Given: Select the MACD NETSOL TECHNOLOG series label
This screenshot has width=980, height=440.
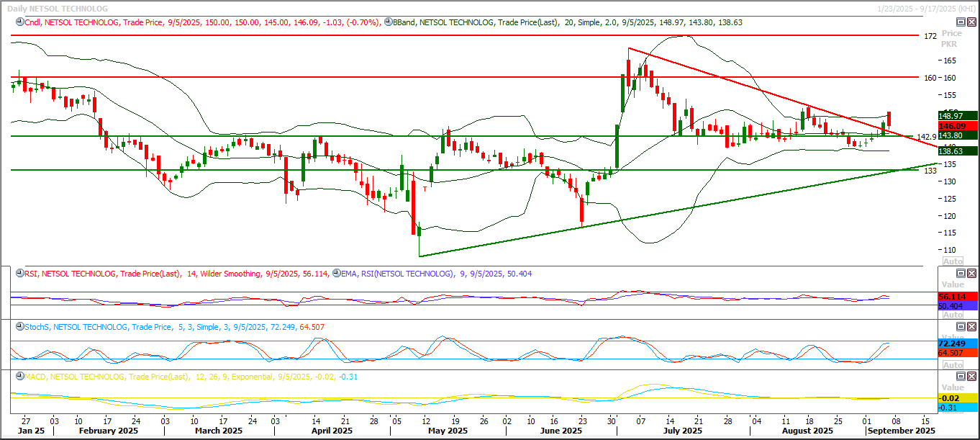Looking at the screenshot, I should point(72,377).
